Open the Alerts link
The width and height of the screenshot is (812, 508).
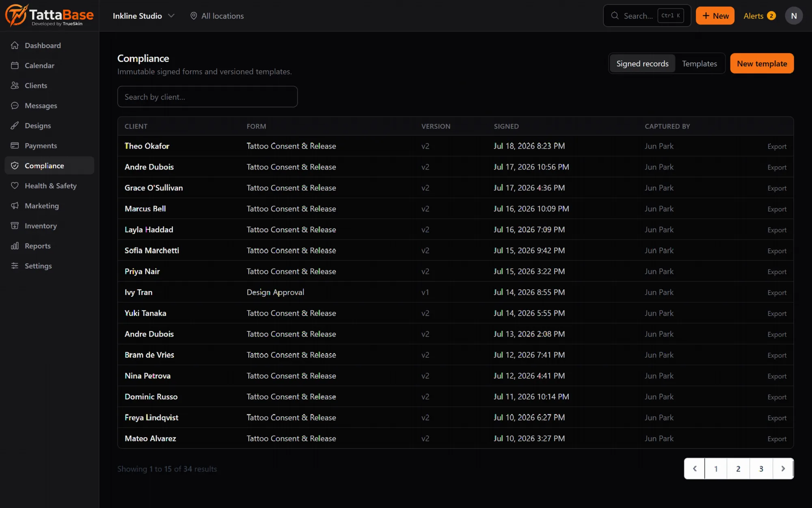(x=760, y=16)
